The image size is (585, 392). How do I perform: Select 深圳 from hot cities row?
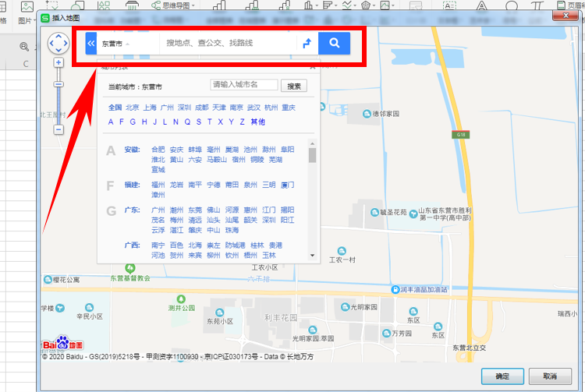tap(184, 108)
